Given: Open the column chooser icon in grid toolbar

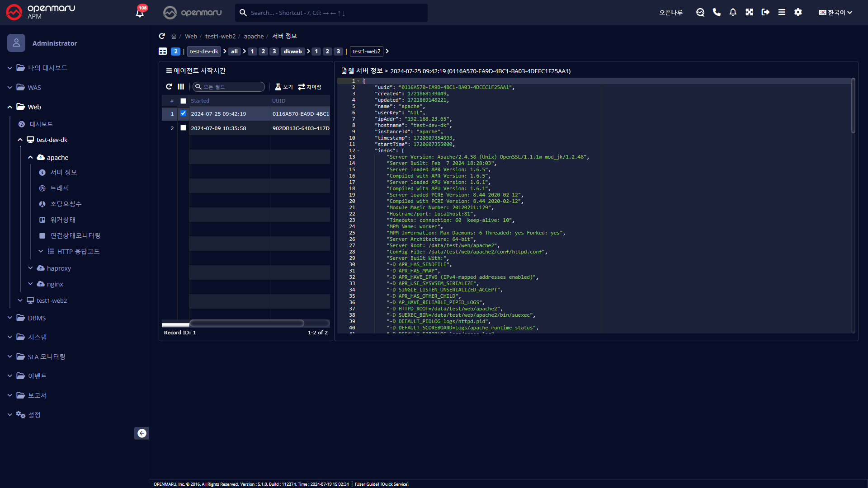Looking at the screenshot, I should (x=181, y=87).
